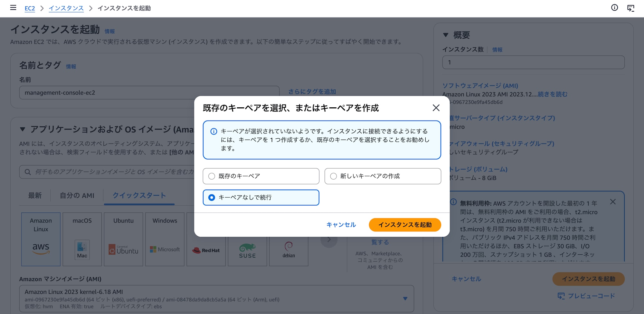
Task: Select the 新しいキーペアの作成 radio option
Action: tap(383, 176)
